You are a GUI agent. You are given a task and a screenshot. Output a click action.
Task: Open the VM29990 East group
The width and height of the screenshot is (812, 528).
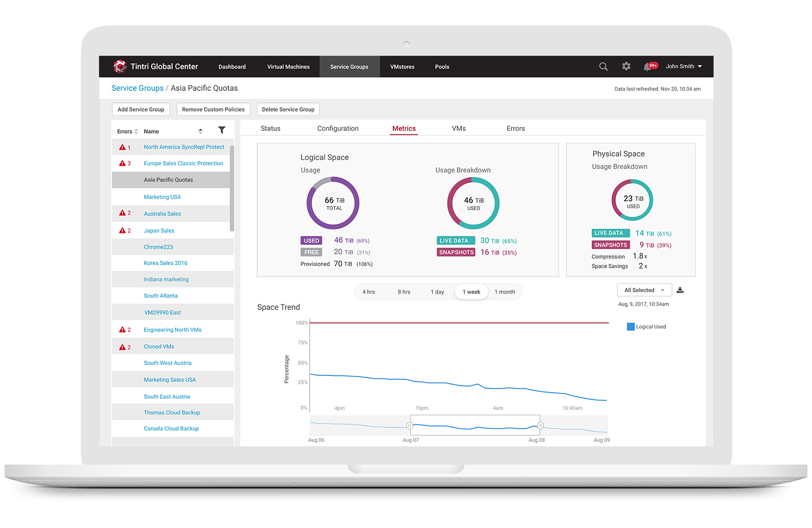pos(162,312)
